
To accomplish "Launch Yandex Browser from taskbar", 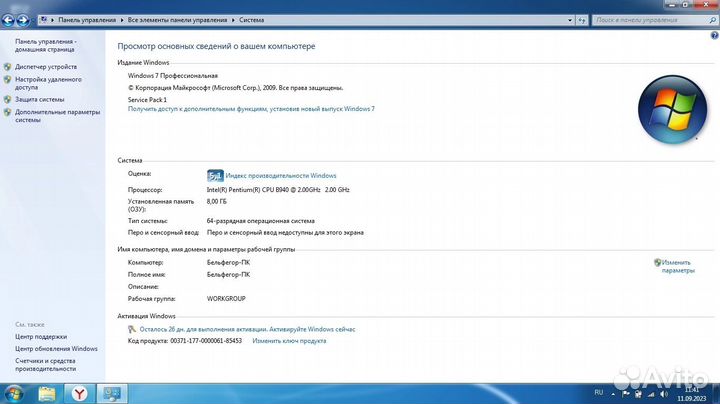I will [79, 394].
